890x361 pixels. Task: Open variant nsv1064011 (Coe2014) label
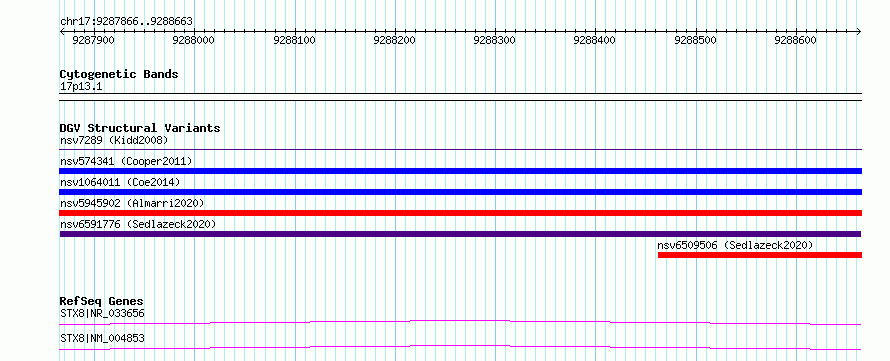(120, 182)
